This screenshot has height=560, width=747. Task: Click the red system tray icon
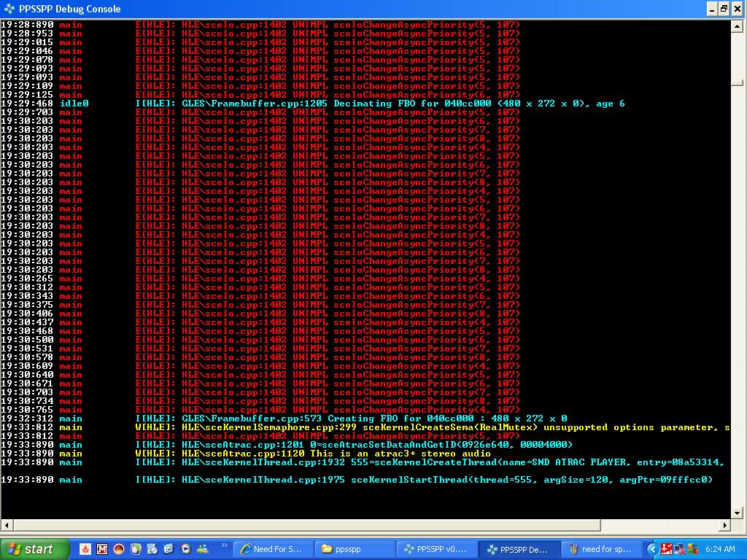click(x=666, y=549)
